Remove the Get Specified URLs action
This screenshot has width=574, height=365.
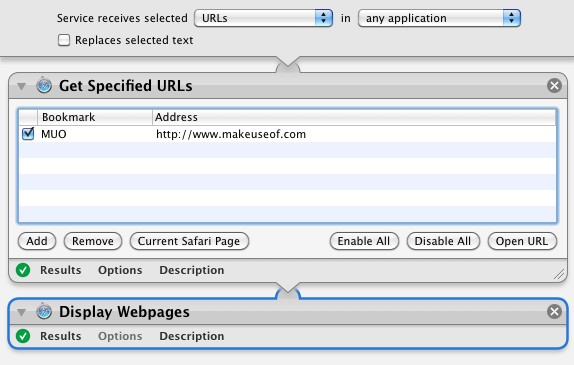click(554, 86)
